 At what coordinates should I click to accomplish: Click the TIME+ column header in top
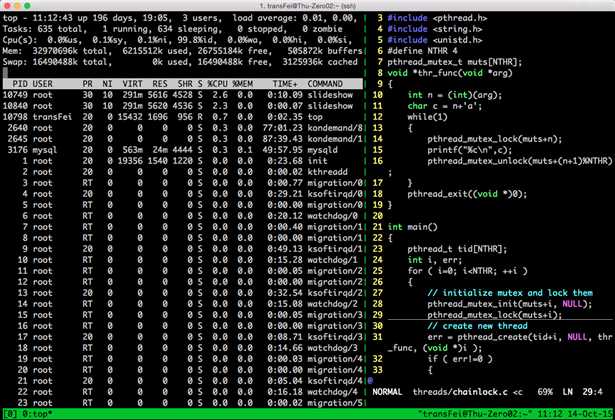[x=285, y=84]
